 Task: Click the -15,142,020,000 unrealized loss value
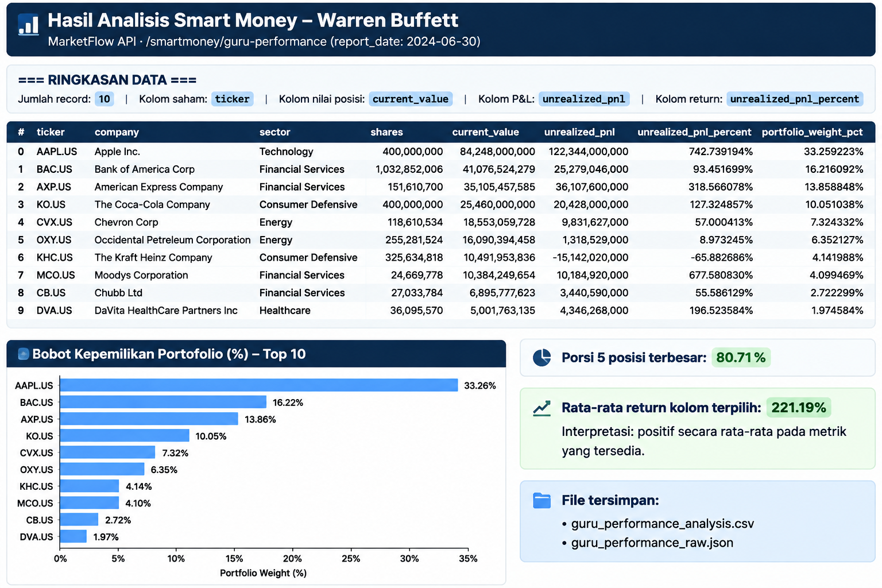coord(590,258)
